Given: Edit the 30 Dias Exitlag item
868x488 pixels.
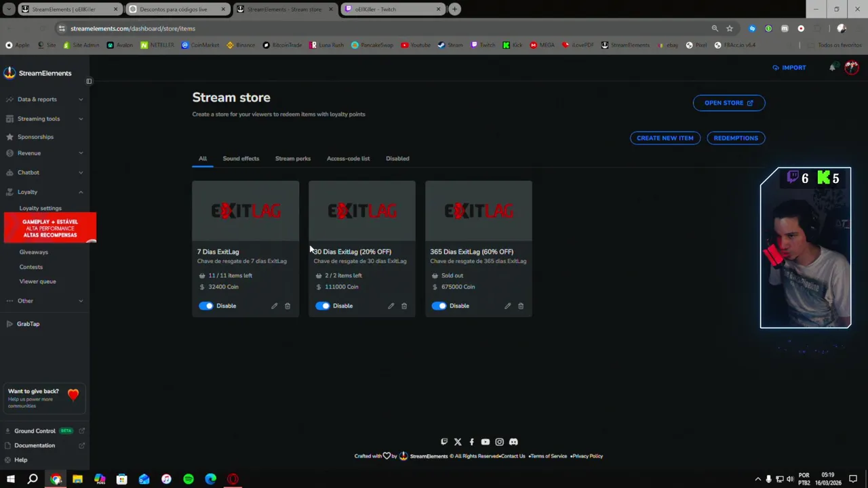Looking at the screenshot, I should (391, 306).
